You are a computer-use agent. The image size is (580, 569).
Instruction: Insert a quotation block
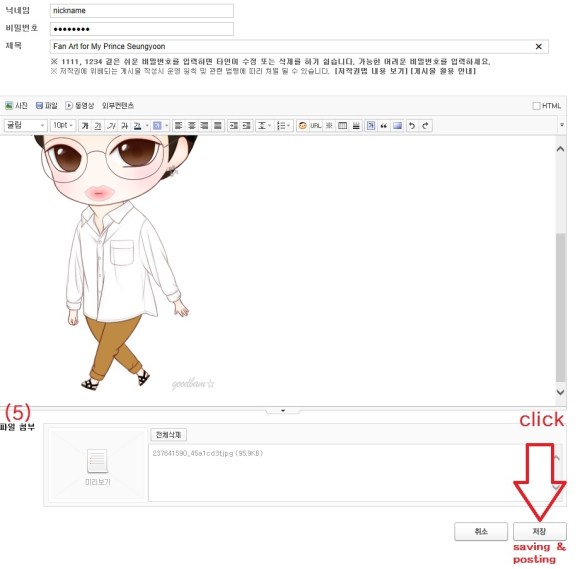pos(384,126)
